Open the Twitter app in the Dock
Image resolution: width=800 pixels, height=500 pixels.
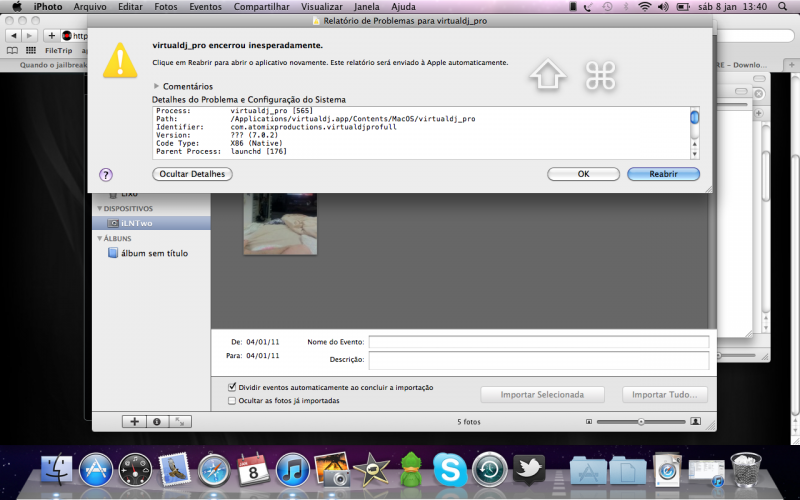point(529,469)
